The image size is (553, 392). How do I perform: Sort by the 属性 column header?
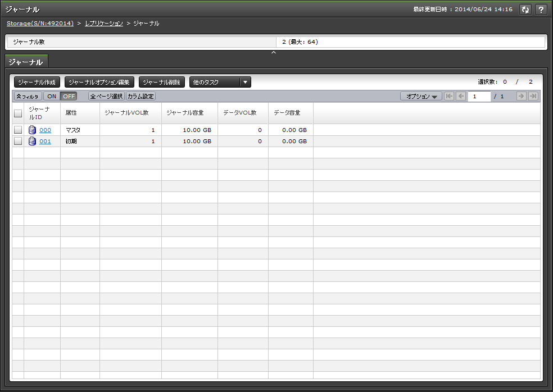coord(80,113)
